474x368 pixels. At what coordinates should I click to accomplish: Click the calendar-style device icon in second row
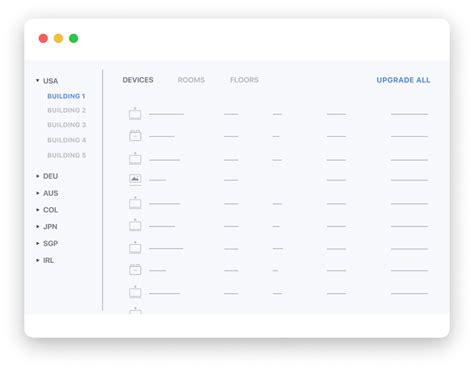[135, 135]
